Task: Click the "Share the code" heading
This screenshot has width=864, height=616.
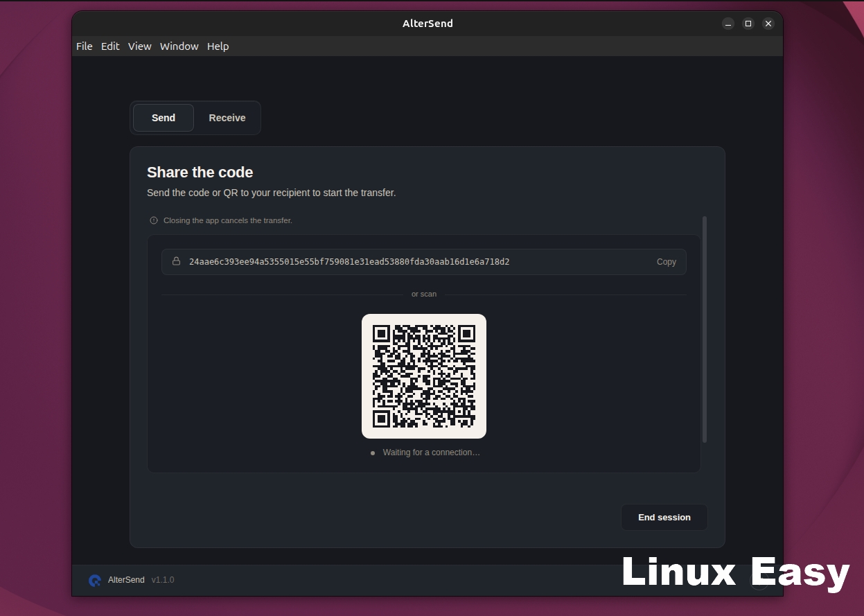Action: [200, 173]
